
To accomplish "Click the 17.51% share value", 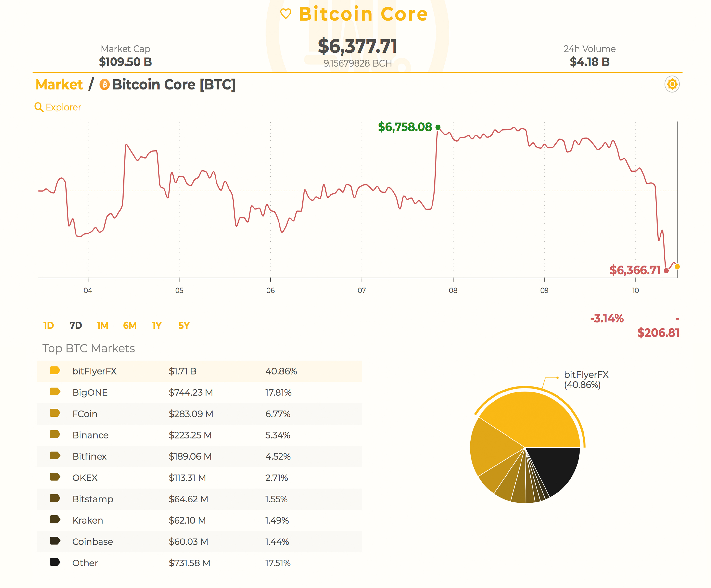I will coord(278,563).
